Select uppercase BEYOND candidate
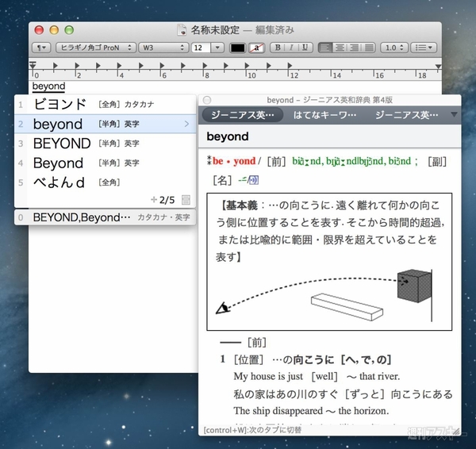The width and height of the screenshot is (476, 449). pos(106,144)
